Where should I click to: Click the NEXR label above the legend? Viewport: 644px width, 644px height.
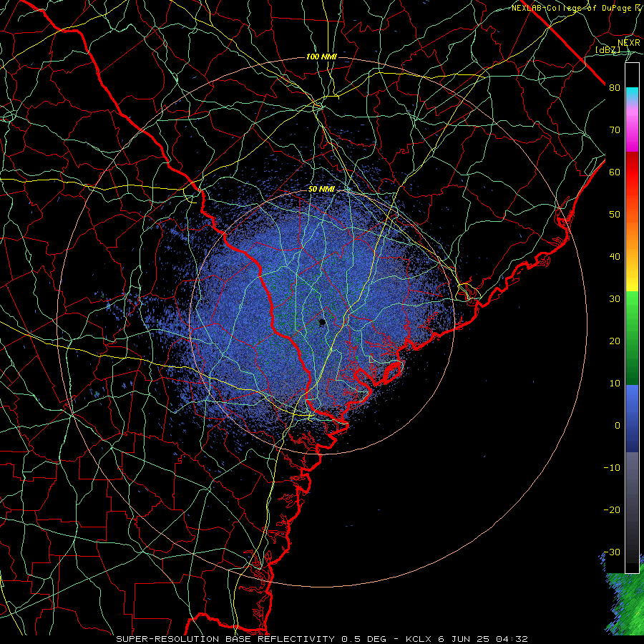pos(629,43)
